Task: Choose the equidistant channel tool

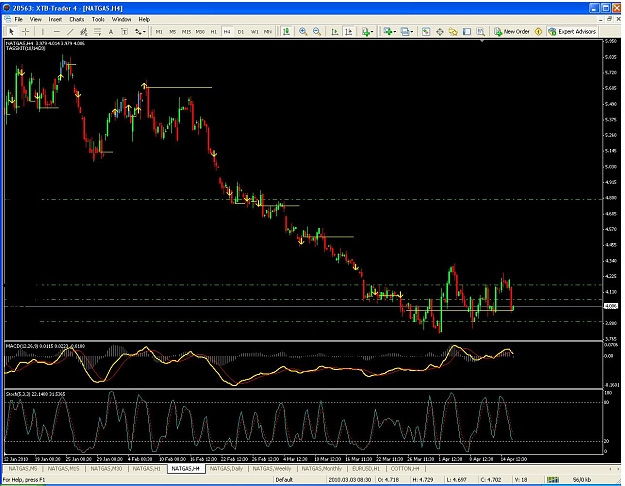Action: coord(84,31)
